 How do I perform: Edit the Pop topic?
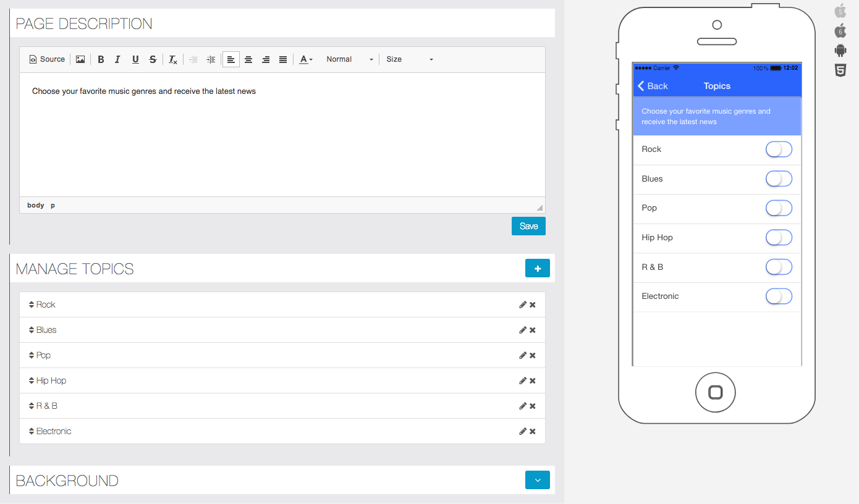coord(523,355)
